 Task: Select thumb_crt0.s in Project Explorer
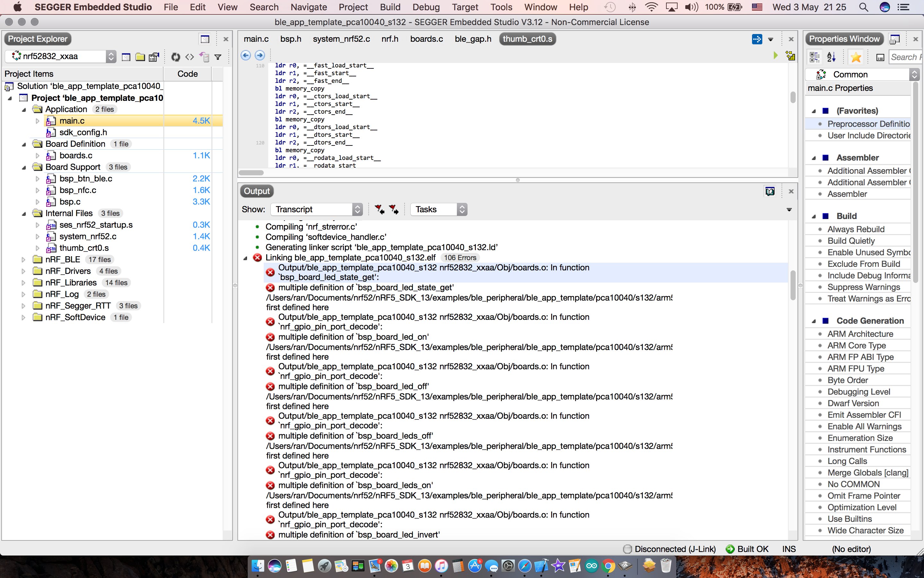[x=84, y=248]
